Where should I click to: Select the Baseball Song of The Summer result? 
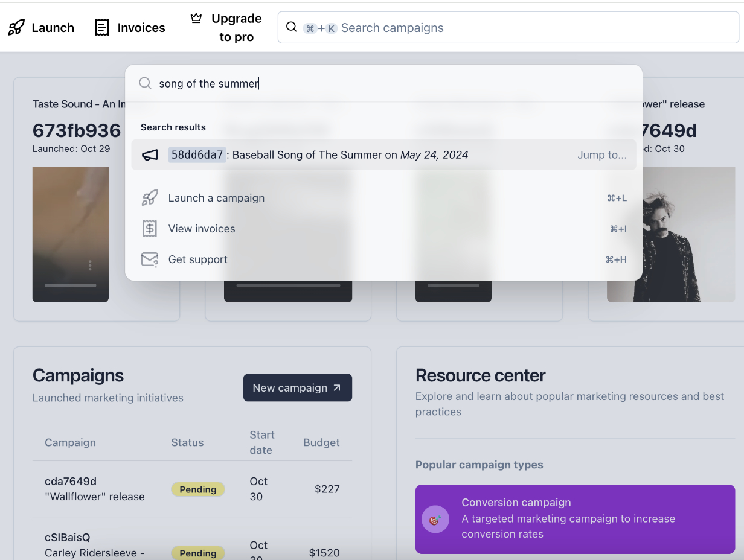[x=338, y=154]
